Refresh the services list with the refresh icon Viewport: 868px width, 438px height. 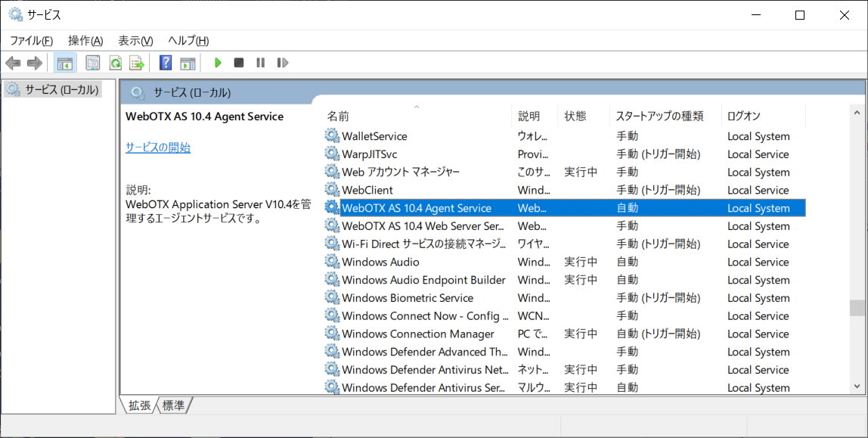pyautogui.click(x=115, y=62)
